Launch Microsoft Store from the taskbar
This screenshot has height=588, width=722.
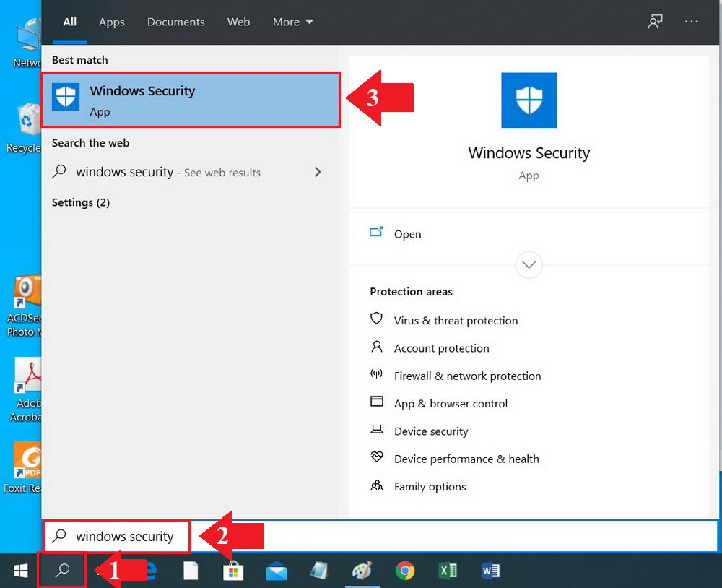[x=233, y=571]
